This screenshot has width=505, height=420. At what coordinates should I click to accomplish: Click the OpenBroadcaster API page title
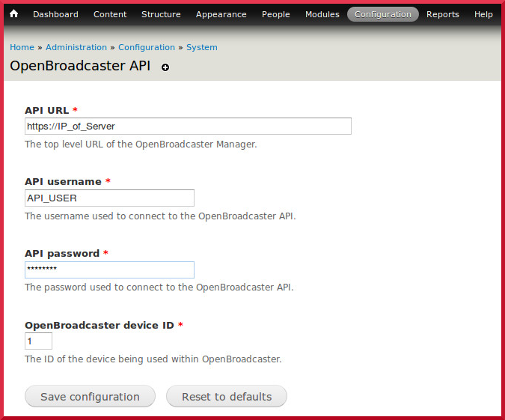point(80,66)
